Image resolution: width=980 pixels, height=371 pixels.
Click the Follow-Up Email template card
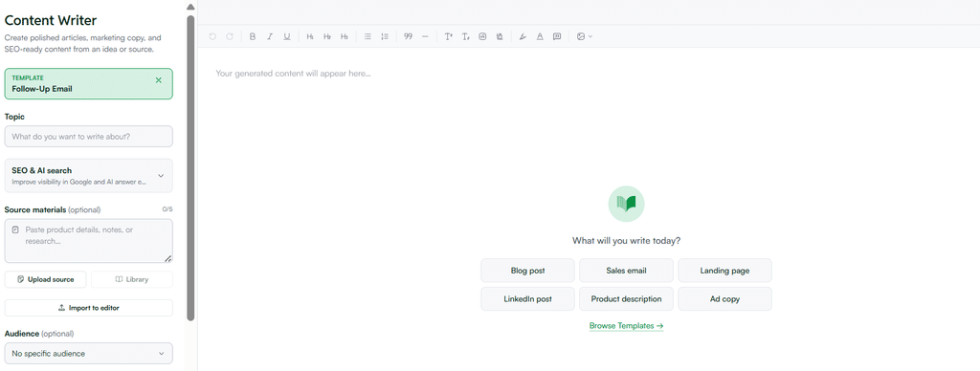(x=89, y=84)
